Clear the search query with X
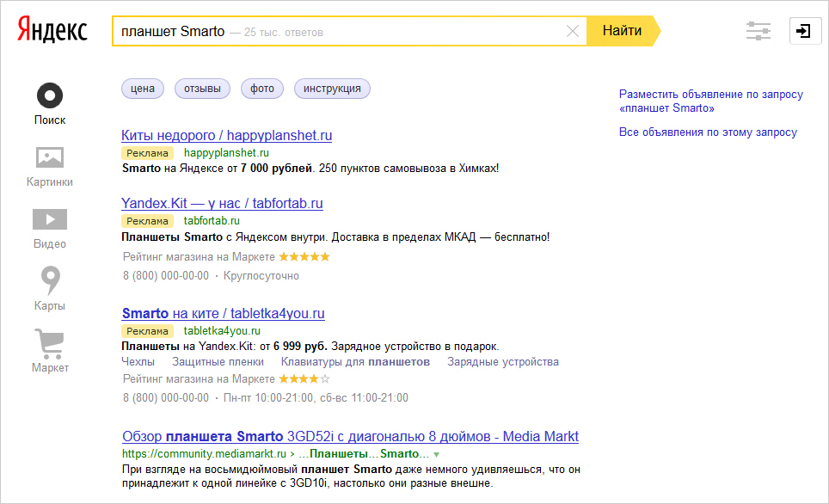This screenshot has width=829, height=504. [573, 32]
